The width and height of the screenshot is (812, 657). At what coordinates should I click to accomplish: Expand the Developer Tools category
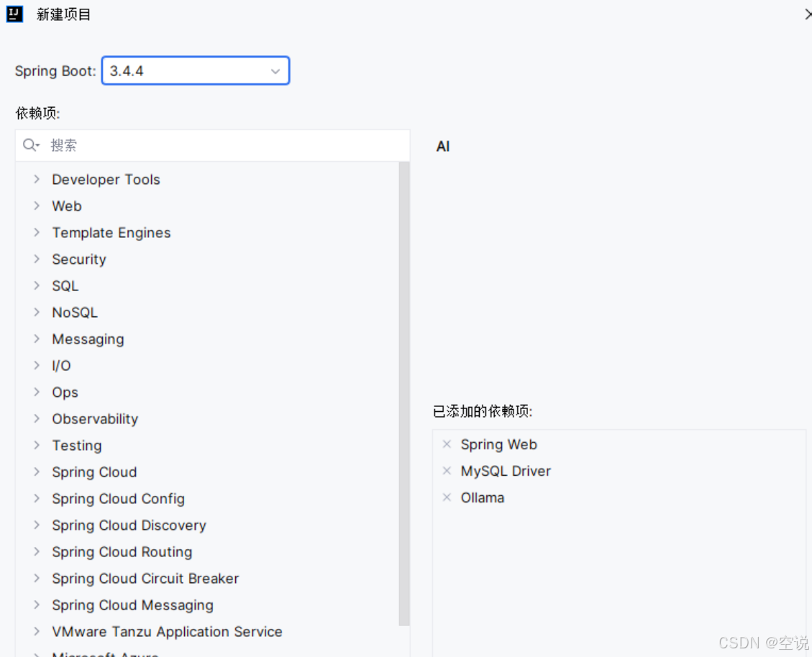[x=37, y=179]
